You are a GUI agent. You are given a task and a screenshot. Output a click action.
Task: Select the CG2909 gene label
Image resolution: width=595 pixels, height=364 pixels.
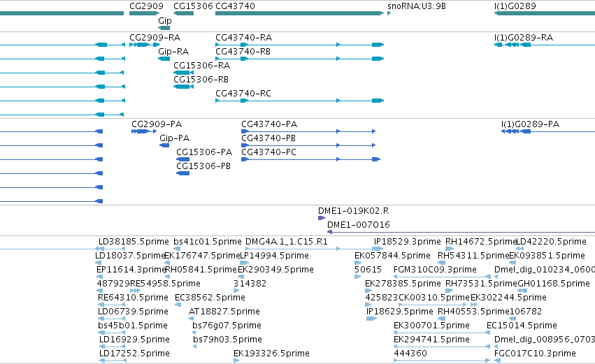pyautogui.click(x=146, y=6)
